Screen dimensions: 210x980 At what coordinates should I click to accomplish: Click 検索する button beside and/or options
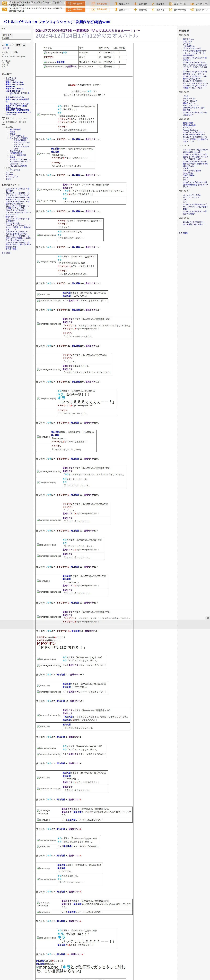[x=20, y=45]
